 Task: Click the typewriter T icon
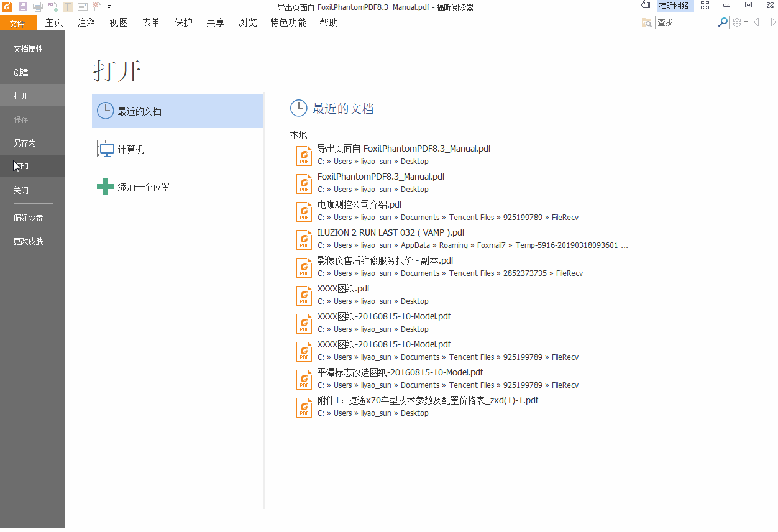point(68,7)
